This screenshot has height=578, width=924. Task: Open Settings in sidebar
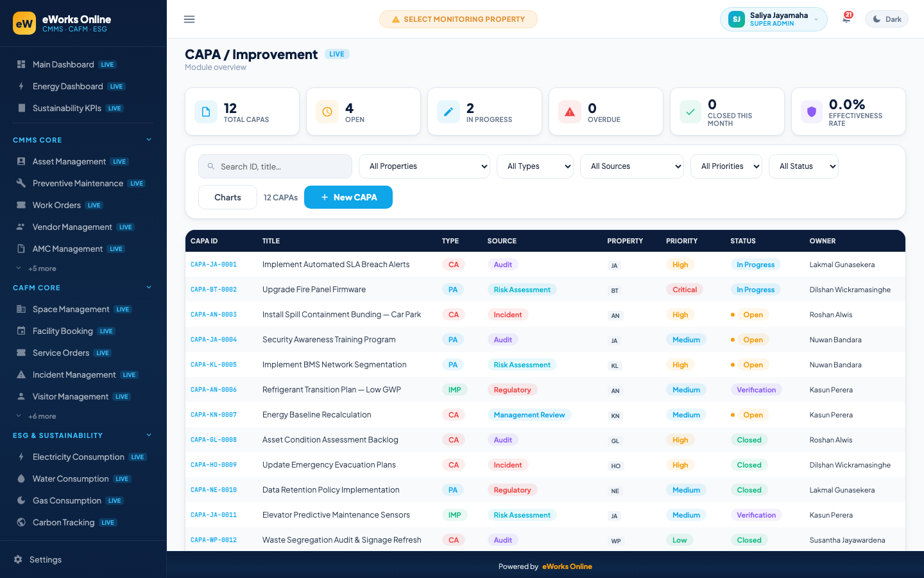click(x=83, y=559)
